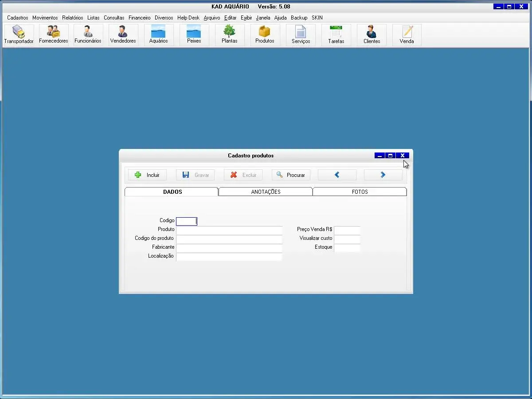Click the Excluir button with red X
The image size is (532, 399).
click(243, 175)
